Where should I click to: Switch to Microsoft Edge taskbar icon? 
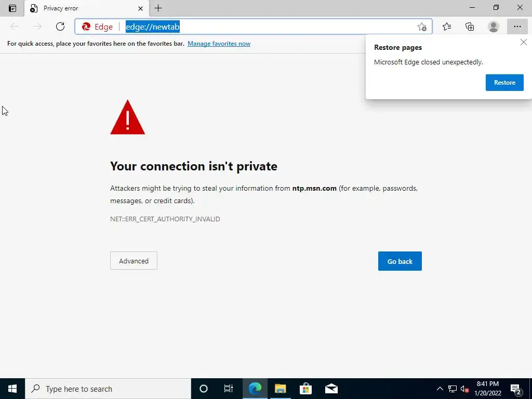tap(255, 389)
